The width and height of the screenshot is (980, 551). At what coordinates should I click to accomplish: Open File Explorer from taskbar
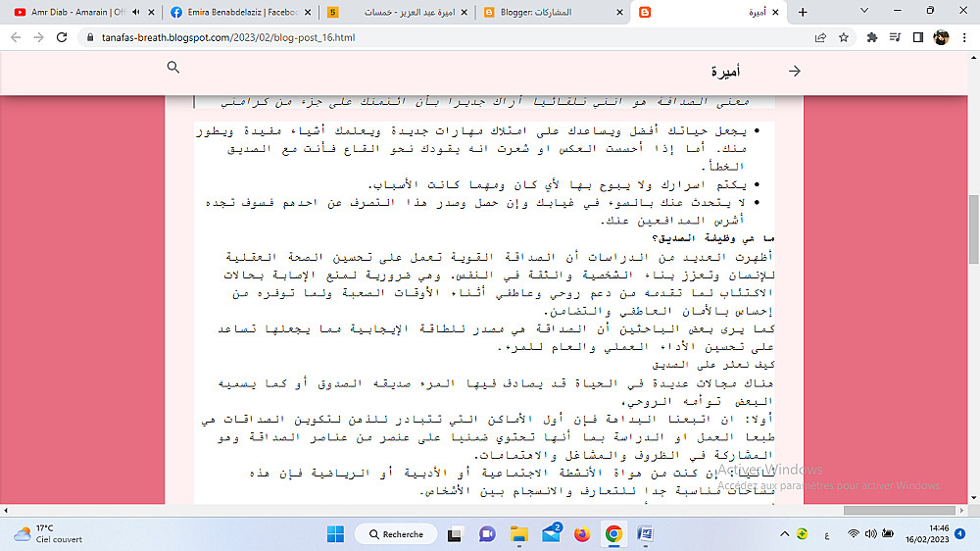518,534
